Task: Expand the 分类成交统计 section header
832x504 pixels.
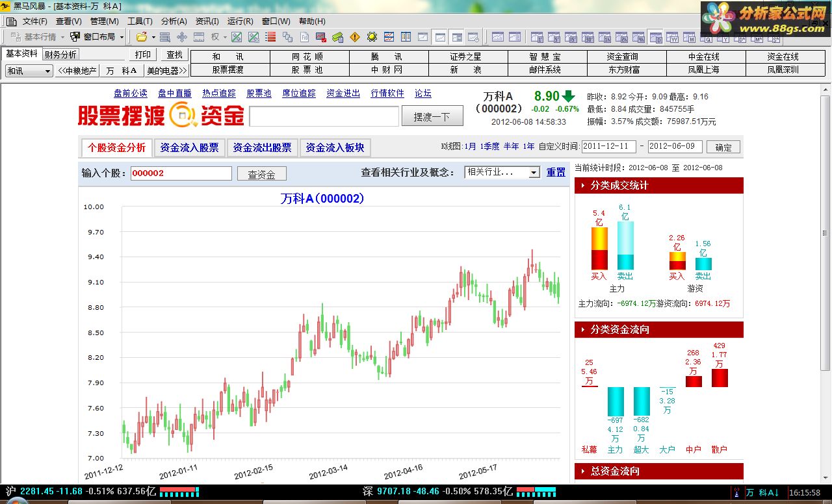Action: tap(658, 185)
